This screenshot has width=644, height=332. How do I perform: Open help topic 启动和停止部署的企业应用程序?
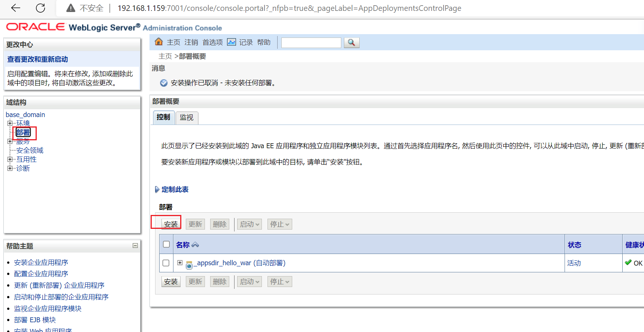61,297
